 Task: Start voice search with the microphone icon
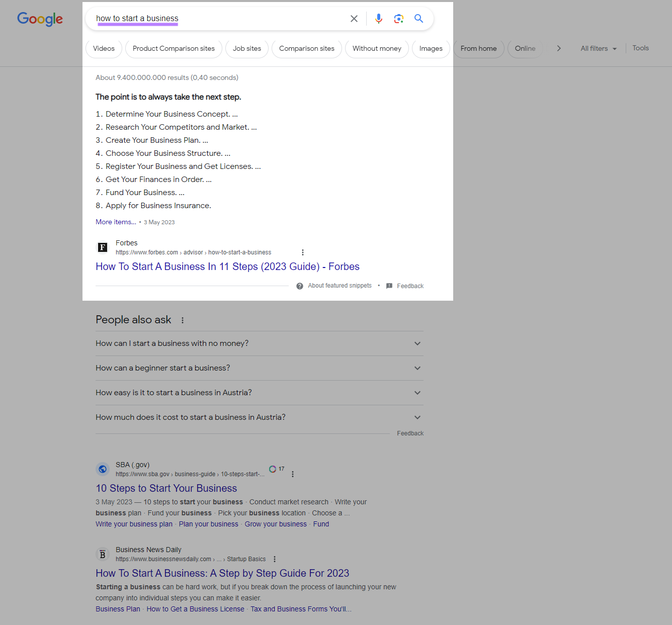[x=378, y=18]
